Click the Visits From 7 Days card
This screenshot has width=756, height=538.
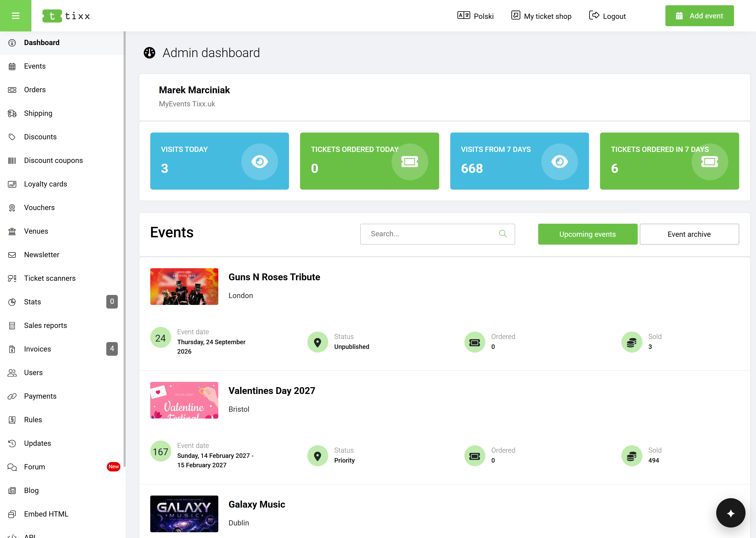519,161
